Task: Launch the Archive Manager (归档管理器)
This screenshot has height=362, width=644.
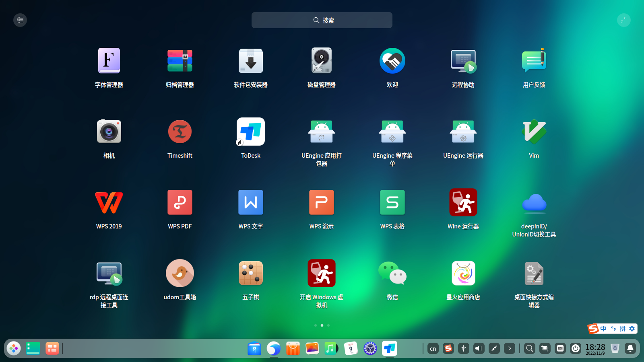Action: click(180, 61)
